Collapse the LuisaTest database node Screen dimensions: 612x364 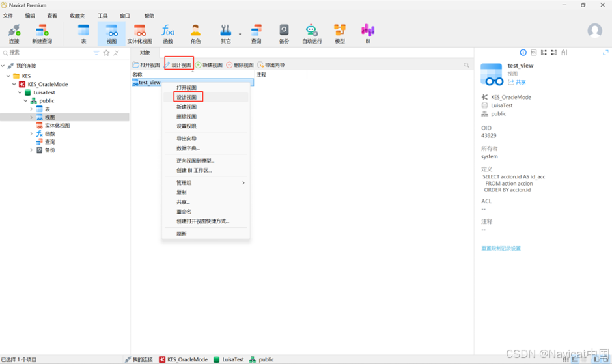pyautogui.click(x=20, y=92)
